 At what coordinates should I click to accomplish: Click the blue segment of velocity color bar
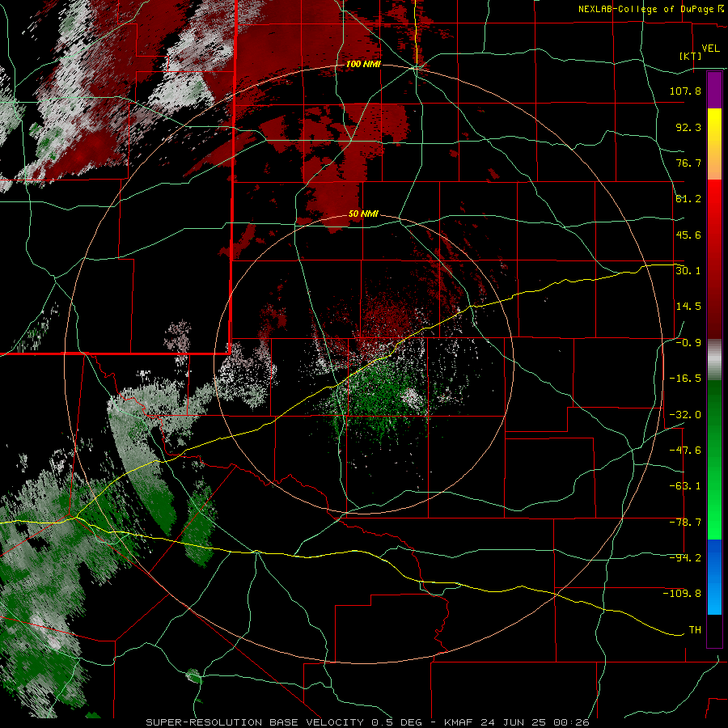point(714,577)
